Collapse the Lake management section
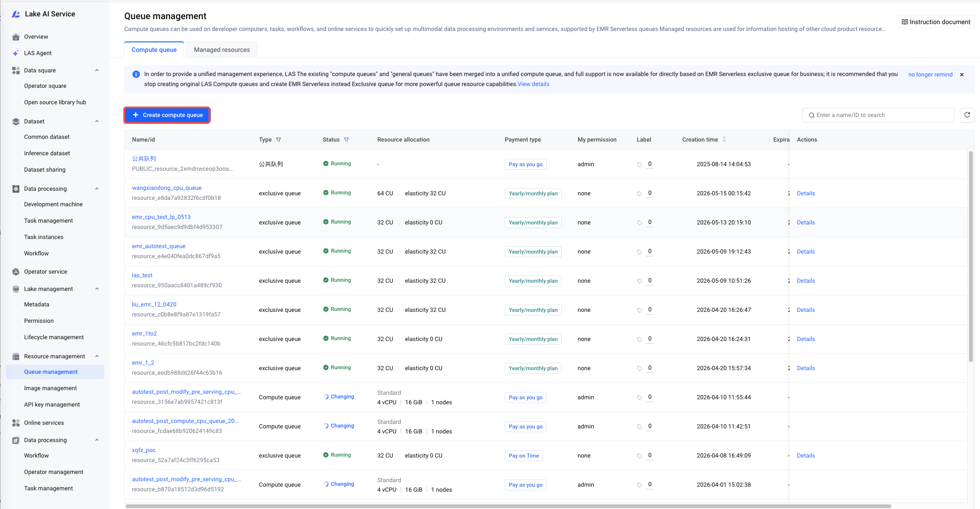980x509 pixels. pyautogui.click(x=97, y=289)
